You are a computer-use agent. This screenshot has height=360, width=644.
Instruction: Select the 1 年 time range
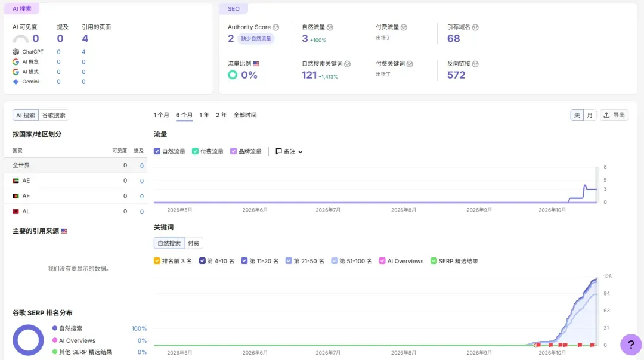[x=204, y=115]
